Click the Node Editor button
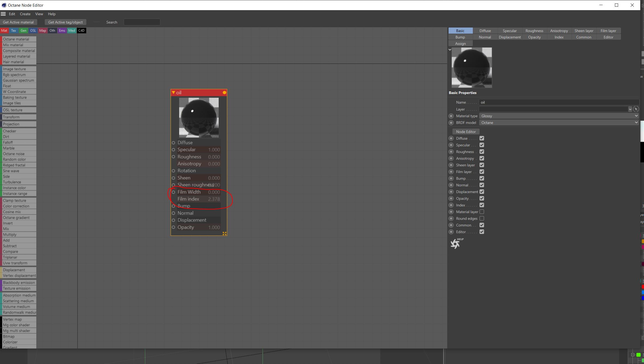This screenshot has width=644, height=364. (x=466, y=132)
